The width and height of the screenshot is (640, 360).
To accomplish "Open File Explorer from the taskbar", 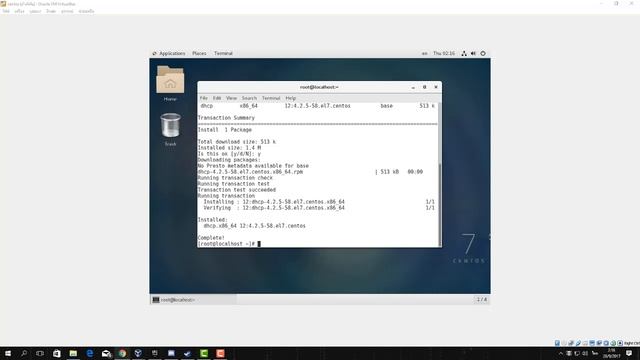I will [x=73, y=353].
